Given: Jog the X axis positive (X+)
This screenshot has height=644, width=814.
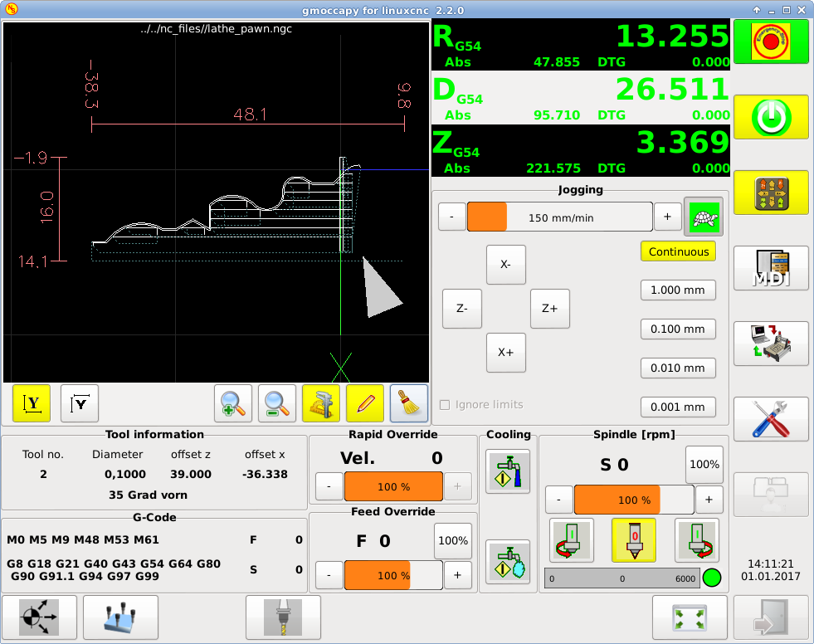Looking at the screenshot, I should (505, 353).
